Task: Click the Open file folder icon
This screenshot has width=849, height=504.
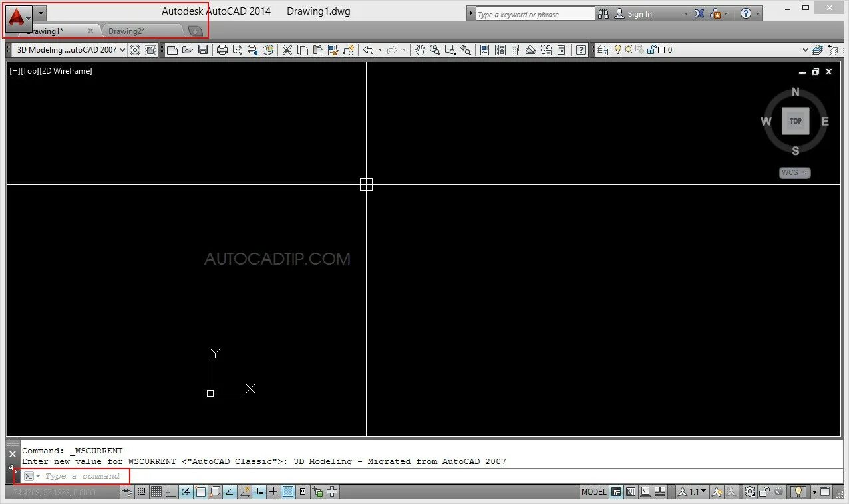Action: [x=188, y=50]
